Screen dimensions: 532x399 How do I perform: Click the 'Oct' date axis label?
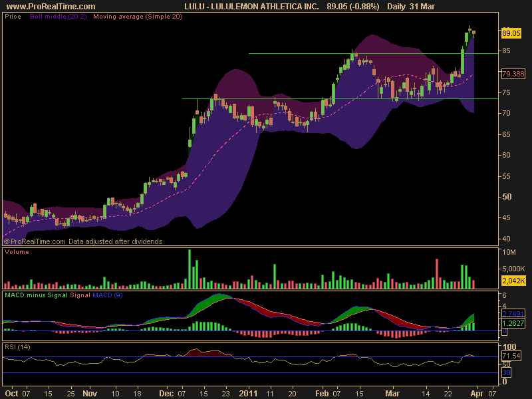[11, 393]
